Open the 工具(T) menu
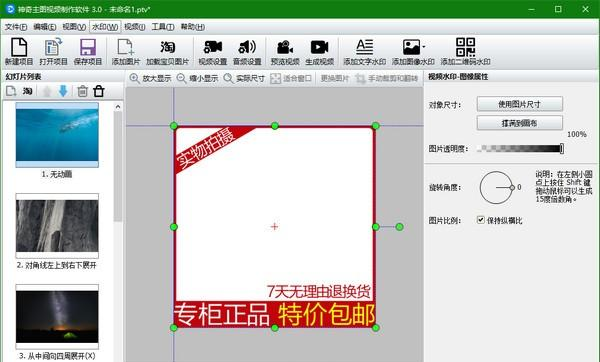Image resolution: width=600 pixels, height=362 pixels. click(163, 27)
